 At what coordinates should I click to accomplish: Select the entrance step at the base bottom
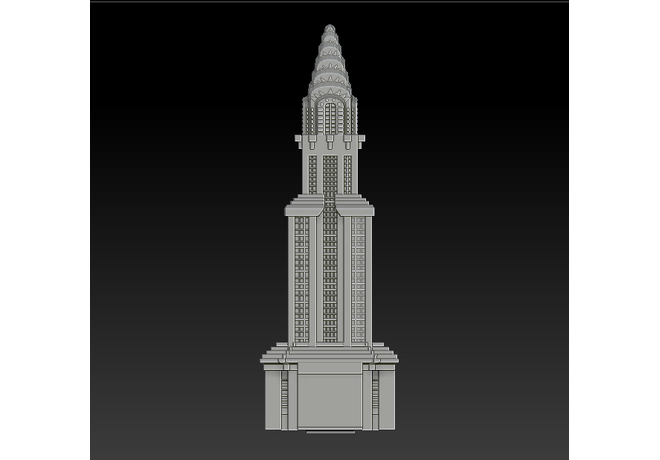tap(330, 432)
